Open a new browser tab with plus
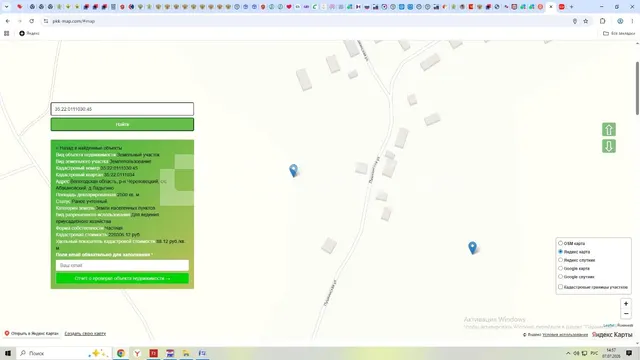The height and width of the screenshot is (360, 640). coord(571,7)
